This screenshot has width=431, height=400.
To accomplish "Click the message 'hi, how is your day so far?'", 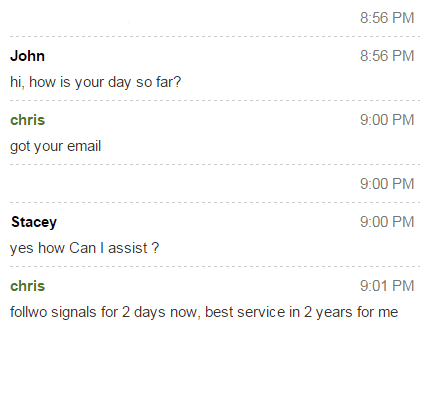I will coord(96,82).
